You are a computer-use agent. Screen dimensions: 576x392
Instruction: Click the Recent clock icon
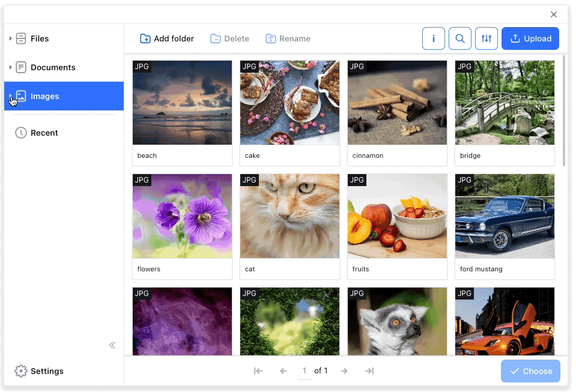[21, 133]
